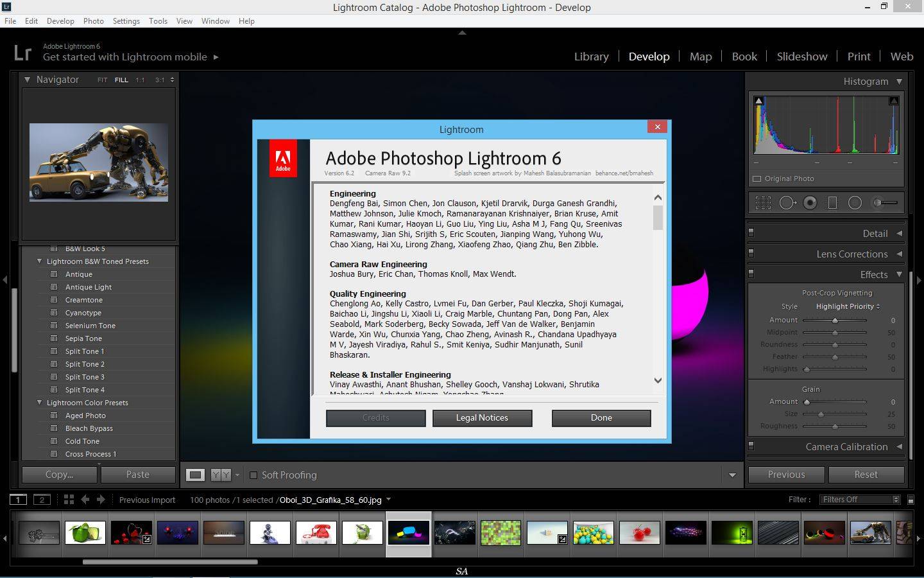The image size is (924, 578).
Task: Switch to the Print module
Action: tap(859, 57)
